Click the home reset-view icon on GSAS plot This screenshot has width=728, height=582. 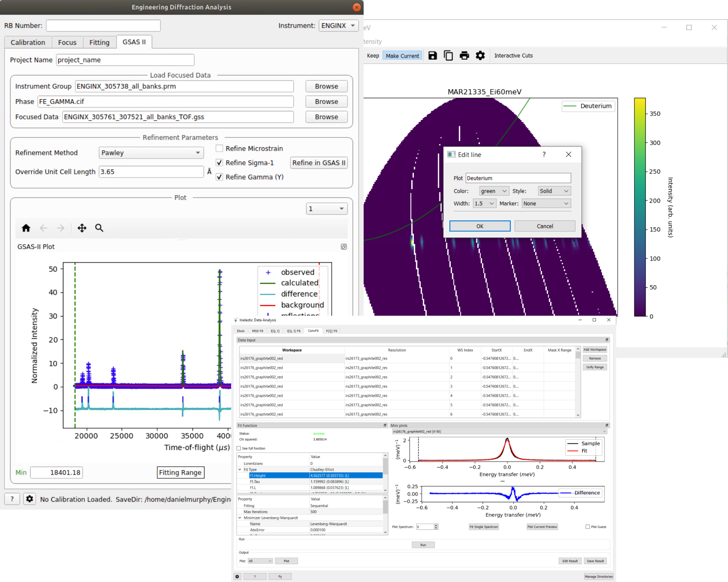26,228
